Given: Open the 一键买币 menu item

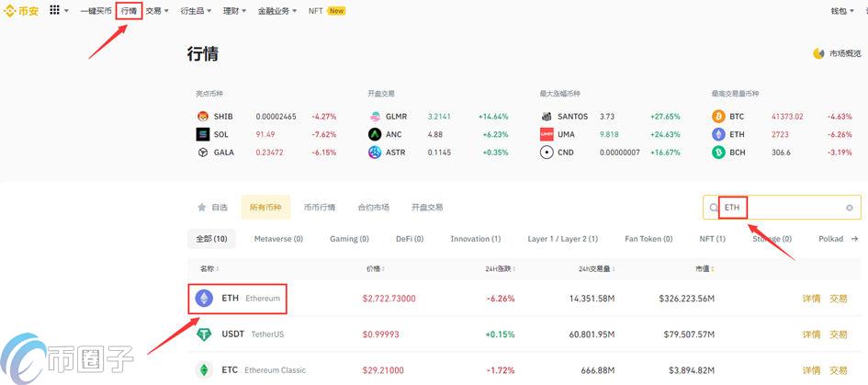Looking at the screenshot, I should tap(96, 10).
